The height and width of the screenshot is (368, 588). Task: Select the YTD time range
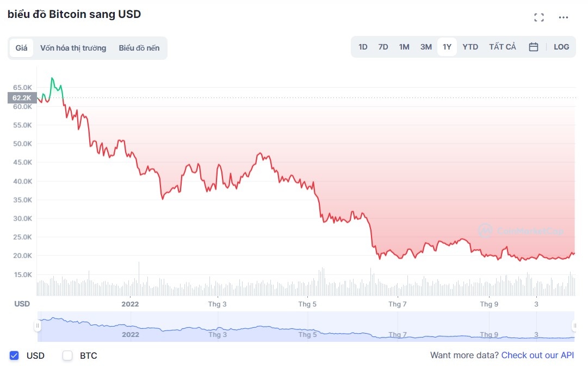click(x=470, y=47)
